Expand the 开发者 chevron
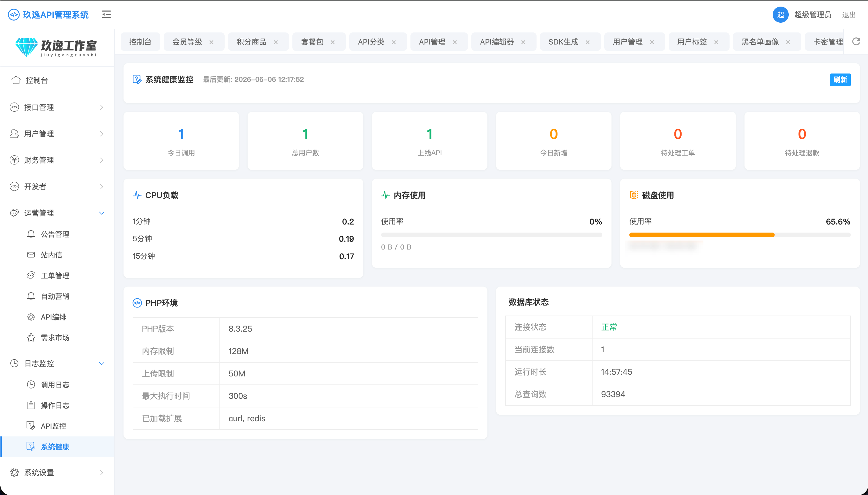Screen dimensions: 868x495 pyautogui.click(x=101, y=186)
